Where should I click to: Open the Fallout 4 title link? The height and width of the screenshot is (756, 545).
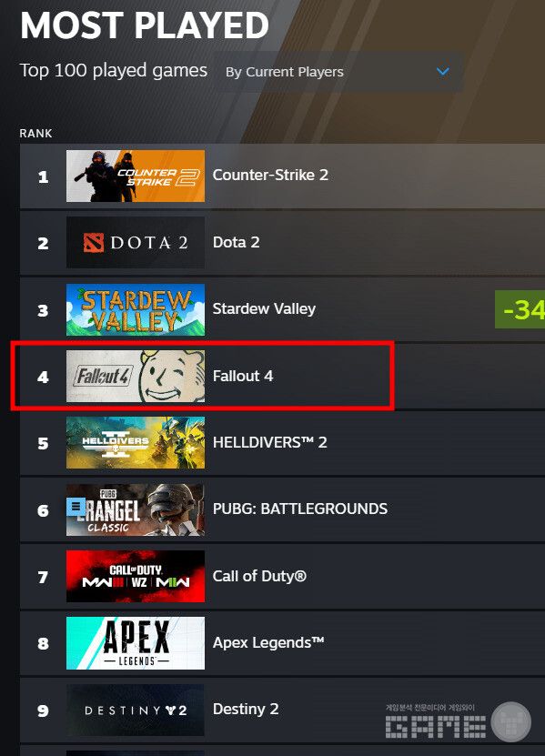[x=243, y=376]
